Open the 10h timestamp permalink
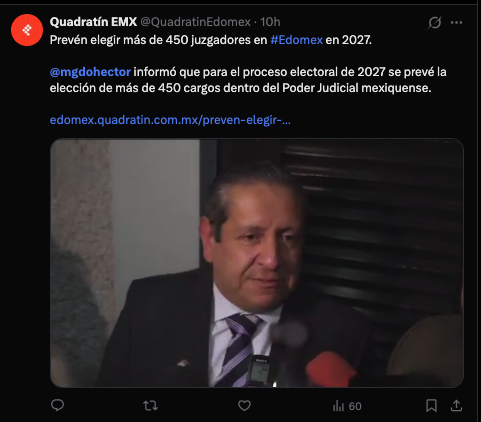The image size is (481, 422). point(270,22)
